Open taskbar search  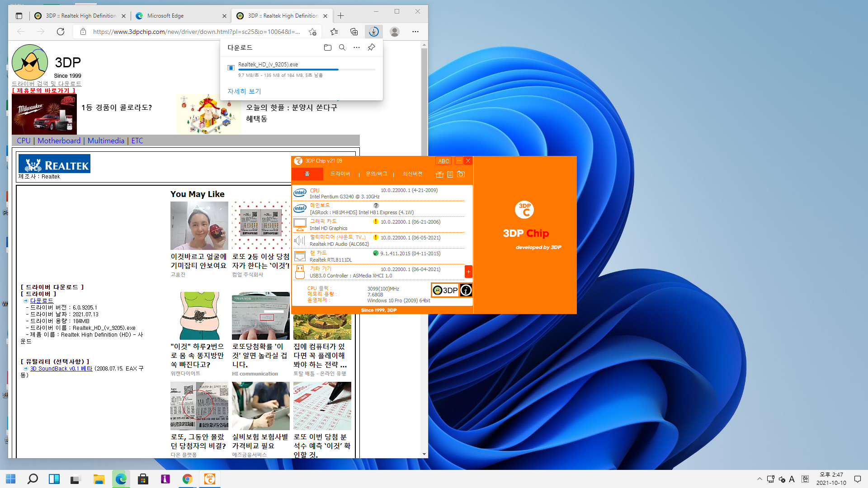pyautogui.click(x=33, y=479)
